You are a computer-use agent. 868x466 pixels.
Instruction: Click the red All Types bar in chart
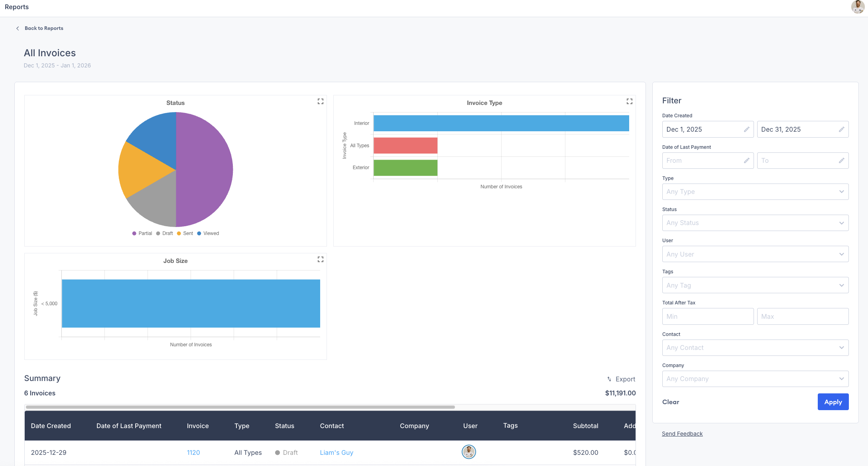(405, 146)
